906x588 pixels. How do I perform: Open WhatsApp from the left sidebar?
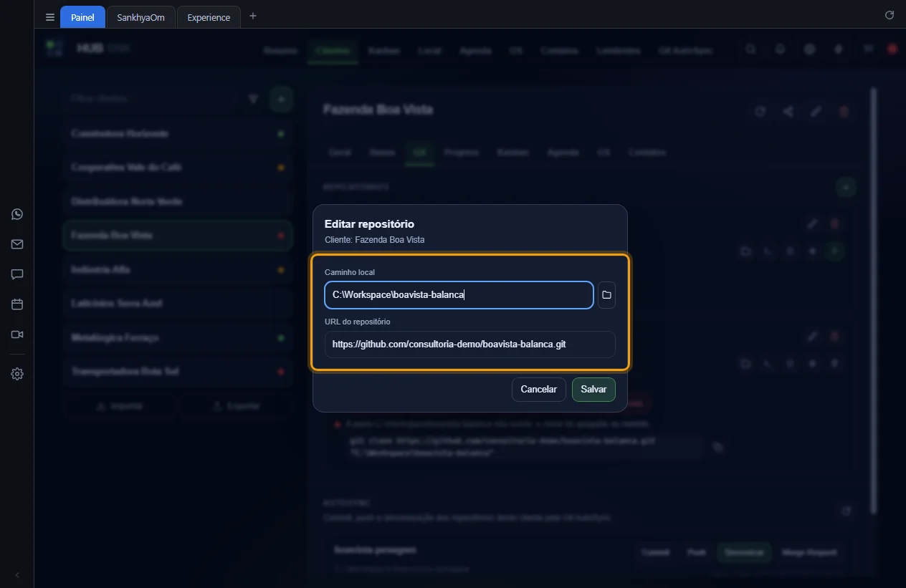tap(17, 214)
